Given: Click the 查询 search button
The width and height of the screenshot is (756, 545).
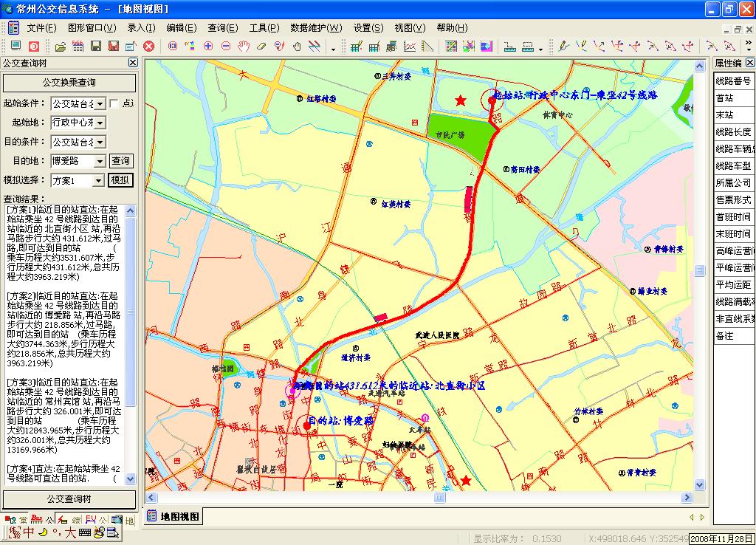Looking at the screenshot, I should point(120,161).
